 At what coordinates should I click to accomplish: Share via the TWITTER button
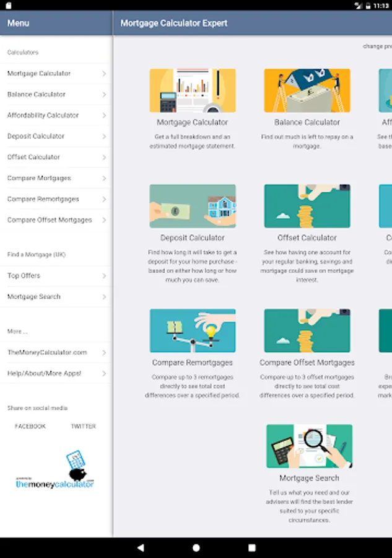click(83, 427)
